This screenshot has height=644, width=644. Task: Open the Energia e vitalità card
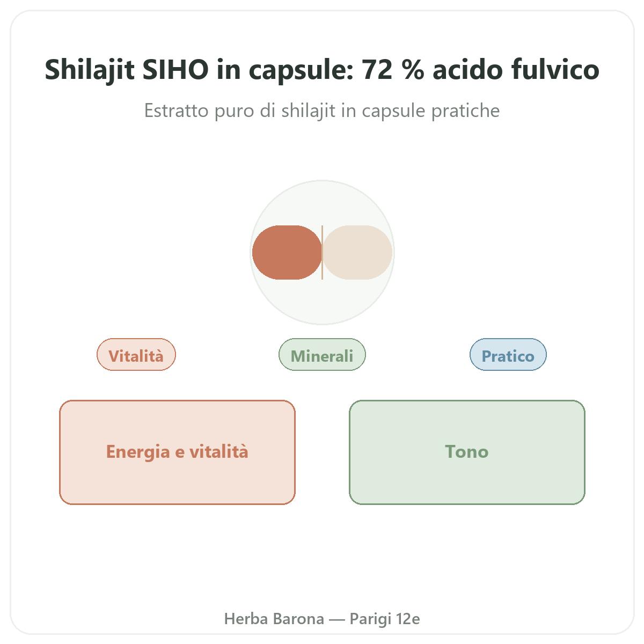tap(177, 452)
